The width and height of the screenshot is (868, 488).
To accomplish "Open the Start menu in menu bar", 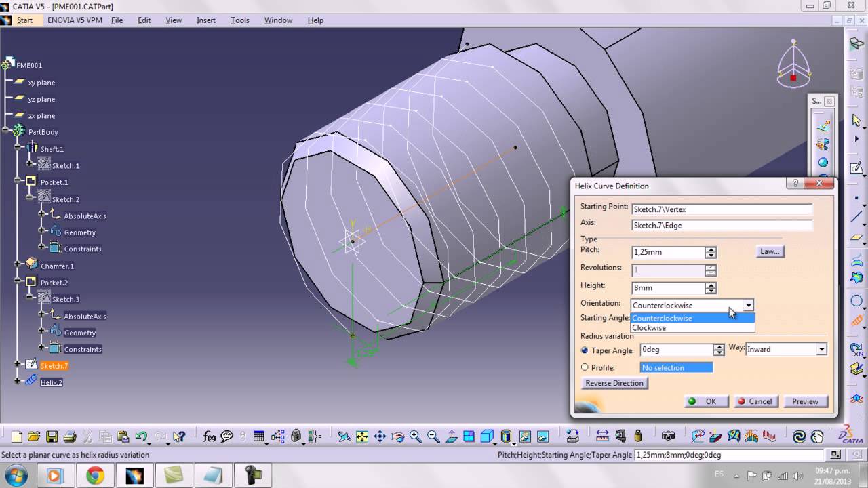I will [24, 20].
